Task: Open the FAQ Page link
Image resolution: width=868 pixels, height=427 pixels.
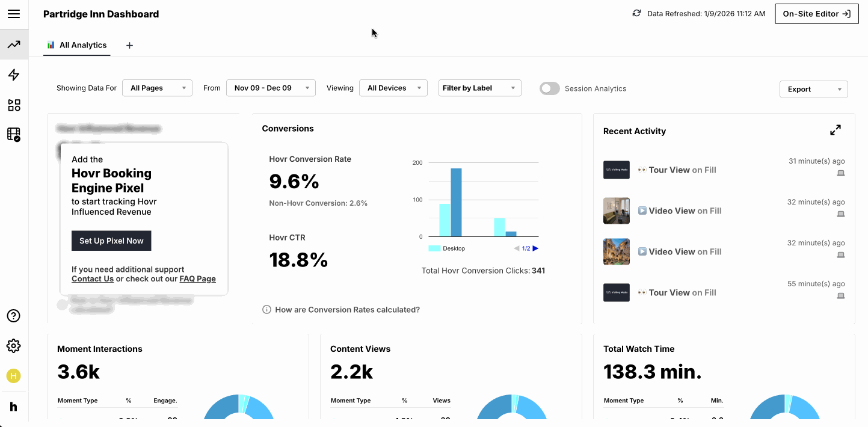Action: point(197,278)
